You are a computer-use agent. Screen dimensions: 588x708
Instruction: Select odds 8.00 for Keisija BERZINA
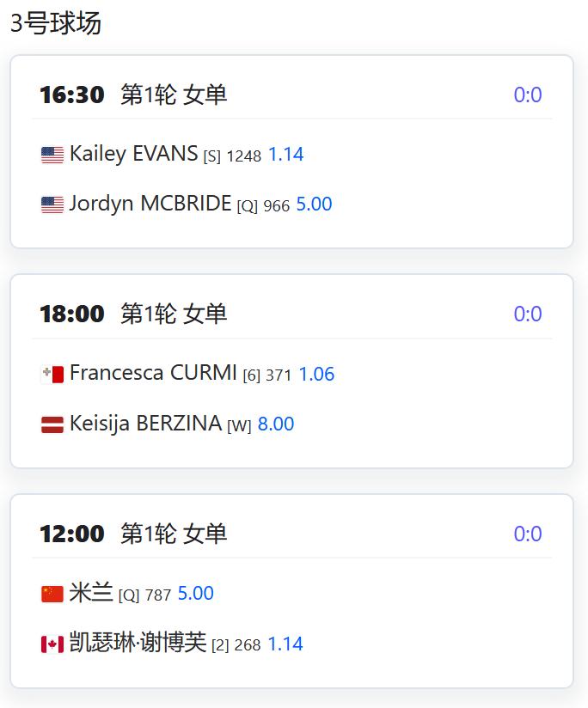pos(276,424)
